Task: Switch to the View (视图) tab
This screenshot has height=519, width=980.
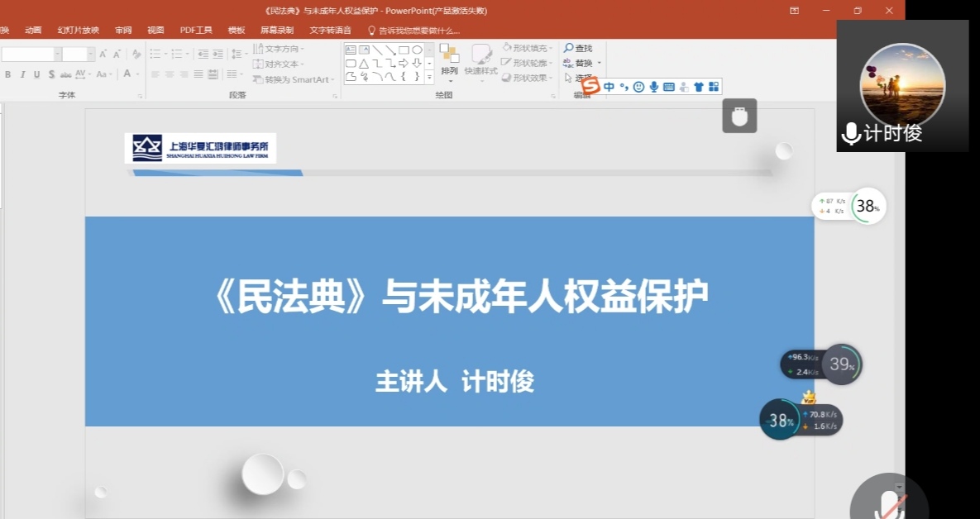Action: pos(155,30)
